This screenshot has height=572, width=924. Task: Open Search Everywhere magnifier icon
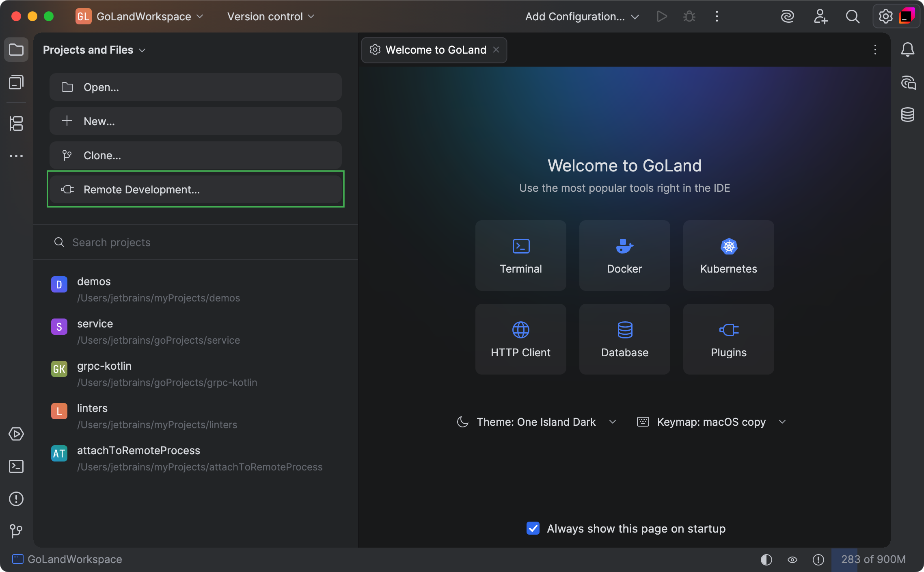point(853,16)
